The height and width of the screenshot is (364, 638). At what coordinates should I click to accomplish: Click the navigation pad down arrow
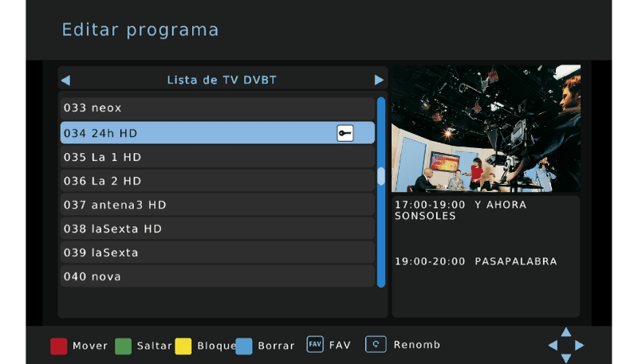[x=566, y=358]
